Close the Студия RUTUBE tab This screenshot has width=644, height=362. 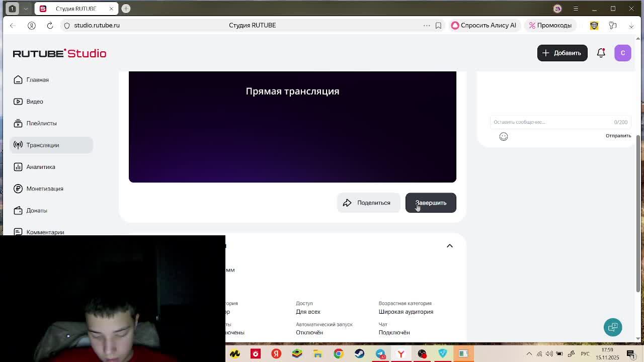click(x=111, y=9)
